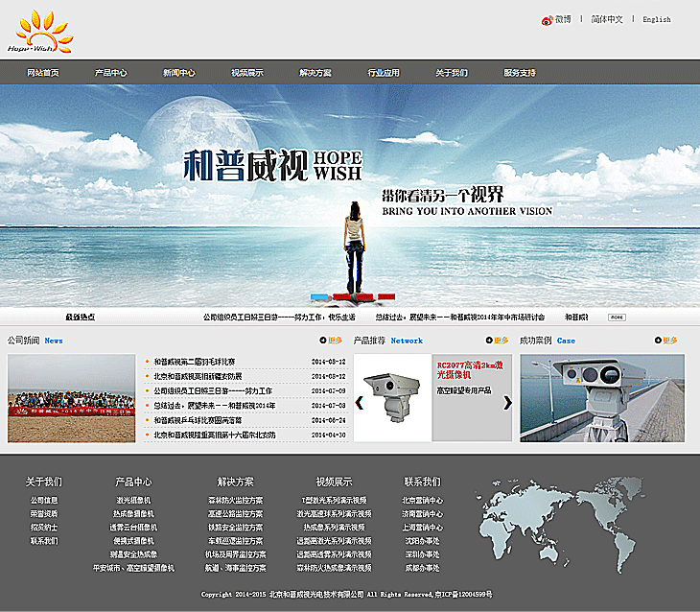Open the RC2077高清2km激光摄像机 title link
The image size is (700, 612).
470,370
